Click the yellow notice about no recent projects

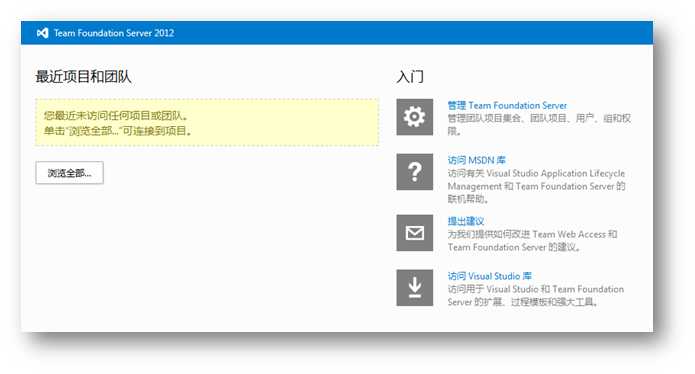[207, 123]
